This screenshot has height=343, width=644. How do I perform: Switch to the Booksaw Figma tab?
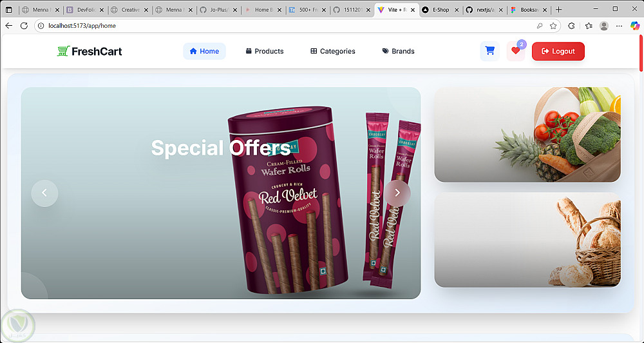[x=529, y=10]
